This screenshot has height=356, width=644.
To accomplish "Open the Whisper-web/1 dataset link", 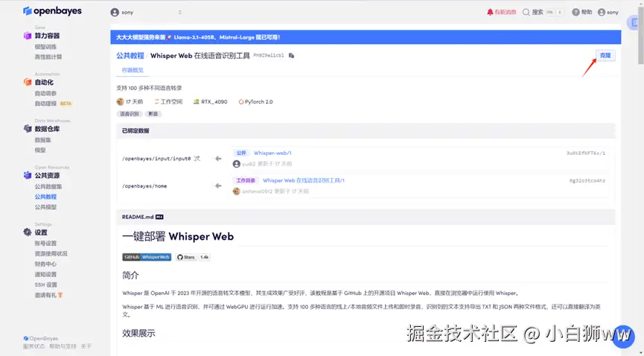I will 272,153.
